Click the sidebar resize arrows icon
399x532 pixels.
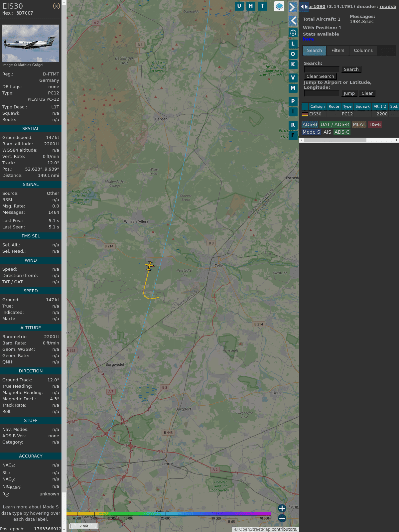coord(304,6)
